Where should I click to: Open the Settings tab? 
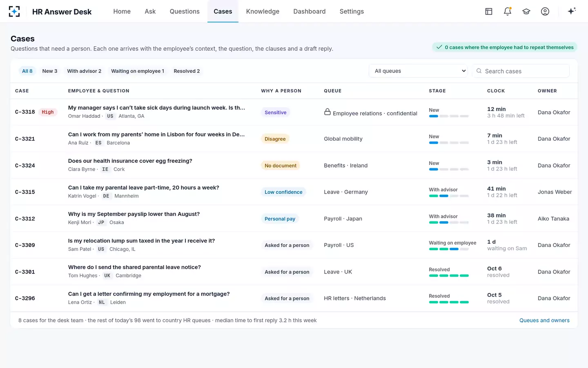click(x=352, y=11)
